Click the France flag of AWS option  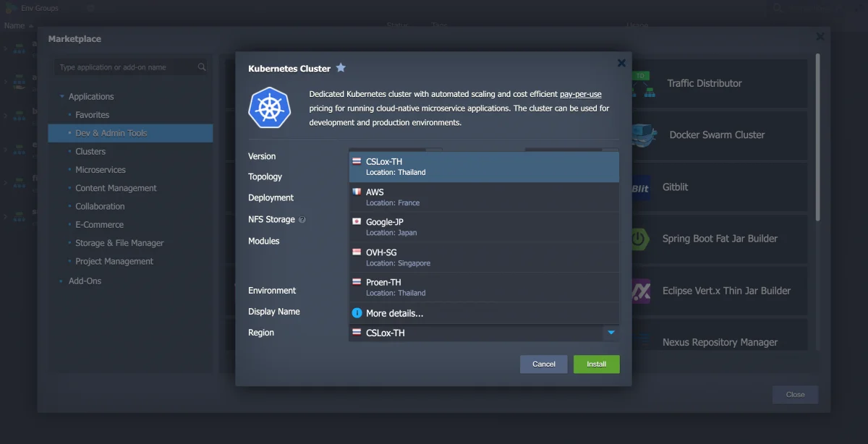(x=357, y=192)
